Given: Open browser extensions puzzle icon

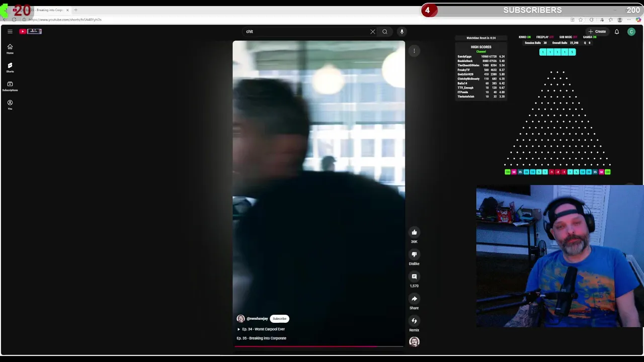Looking at the screenshot, I should click(x=592, y=20).
